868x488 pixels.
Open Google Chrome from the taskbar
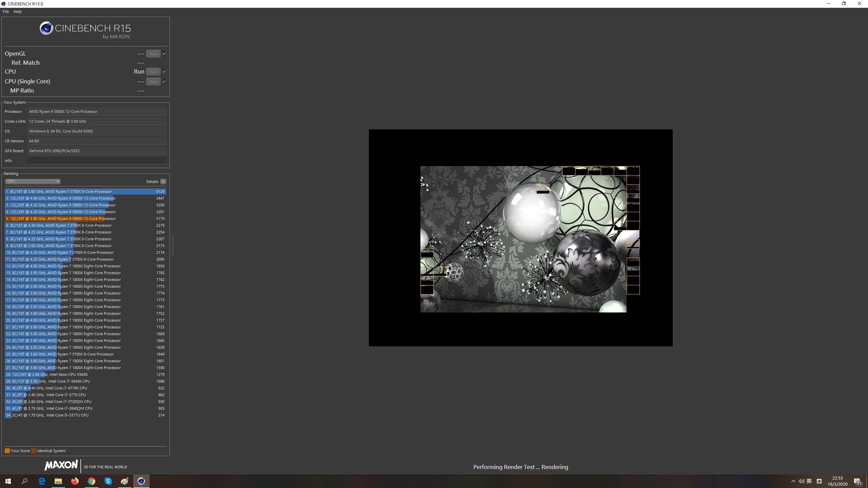[x=92, y=481]
